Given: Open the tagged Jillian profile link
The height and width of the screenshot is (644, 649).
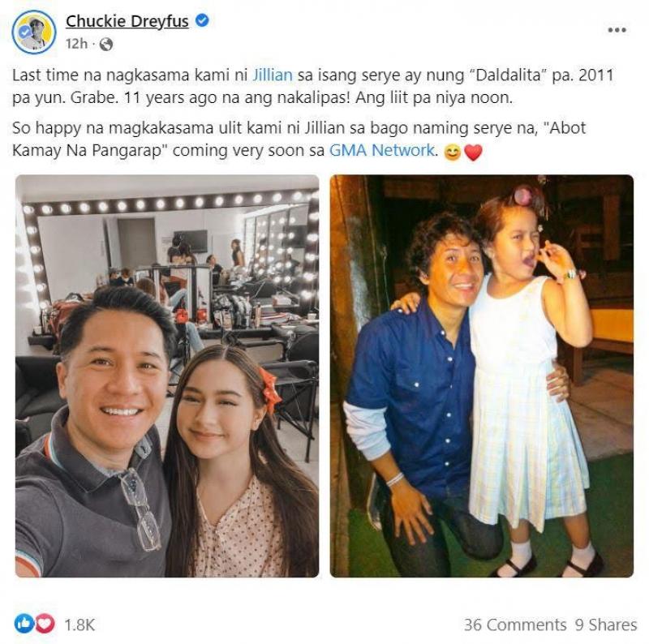Looking at the screenshot, I should (x=273, y=75).
